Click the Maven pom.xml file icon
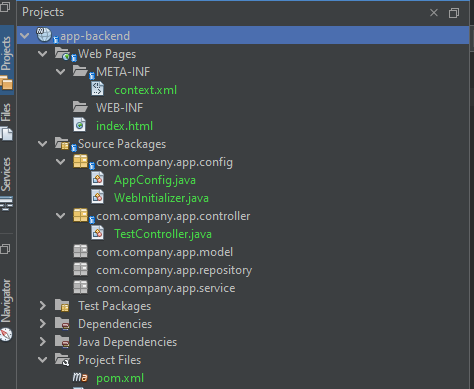The image size is (474, 389). click(x=80, y=378)
